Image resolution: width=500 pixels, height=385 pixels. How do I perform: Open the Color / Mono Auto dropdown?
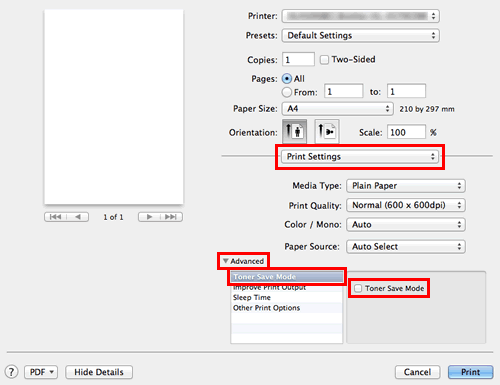tap(406, 225)
